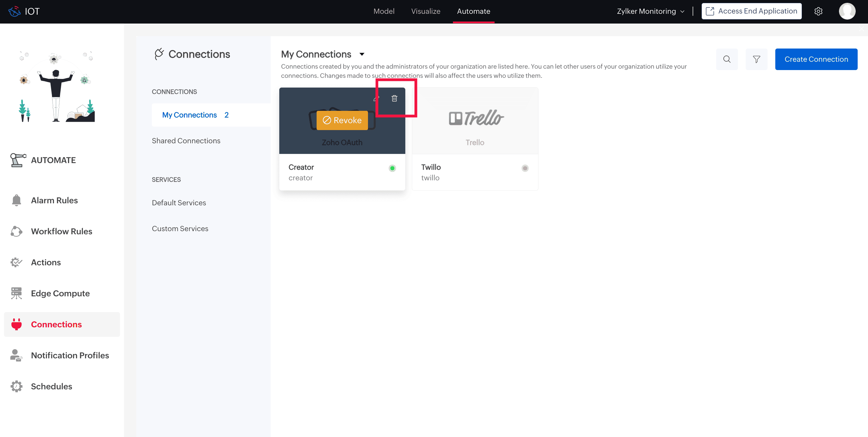Open Shared Connections in the side list

[x=186, y=141]
